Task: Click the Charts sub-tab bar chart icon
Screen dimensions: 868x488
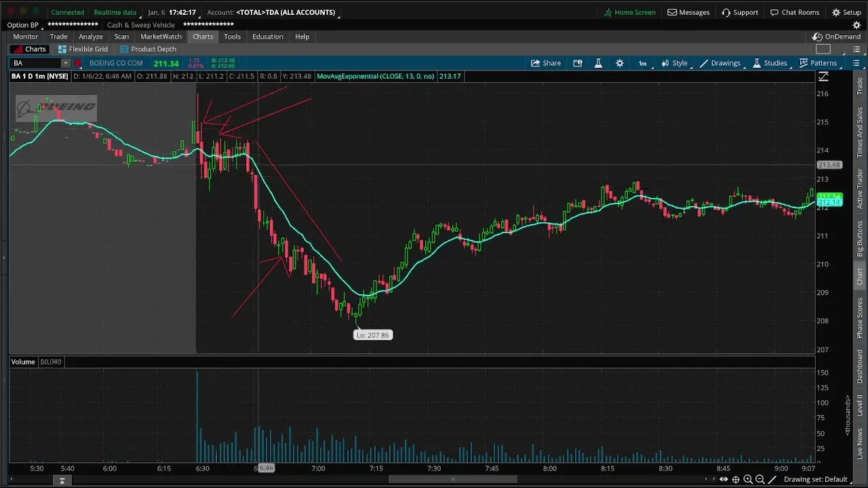Action: pos(18,49)
